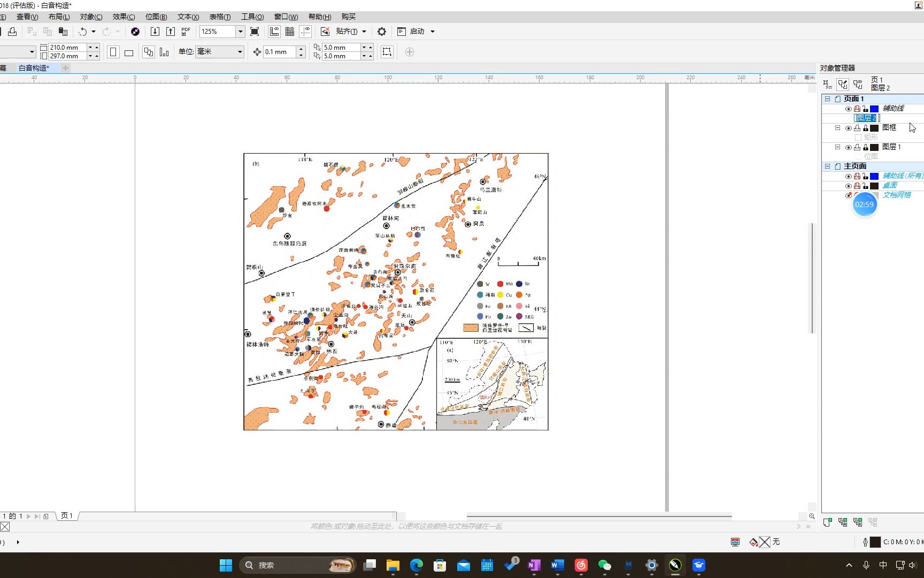This screenshot has width=924, height=578.
Task: Click New master layer (all pages) icon
Action: tap(843, 522)
